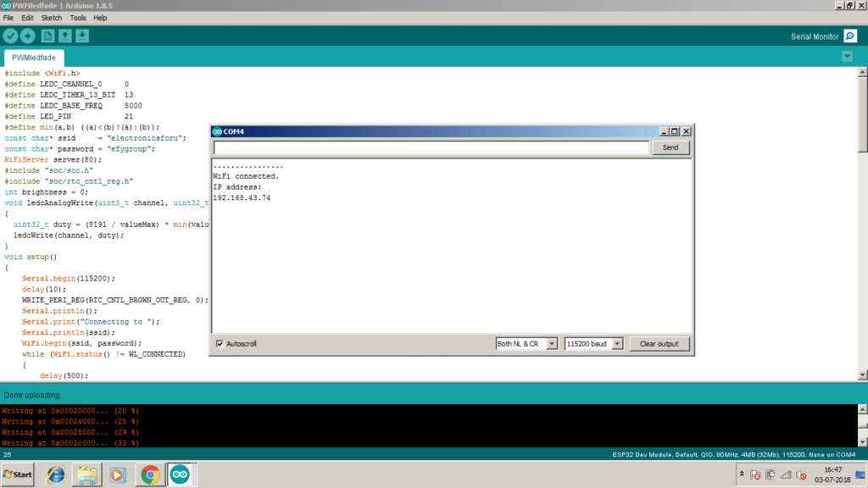The width and height of the screenshot is (868, 488).
Task: Open the tab options dropdown arrow
Action: (x=847, y=57)
